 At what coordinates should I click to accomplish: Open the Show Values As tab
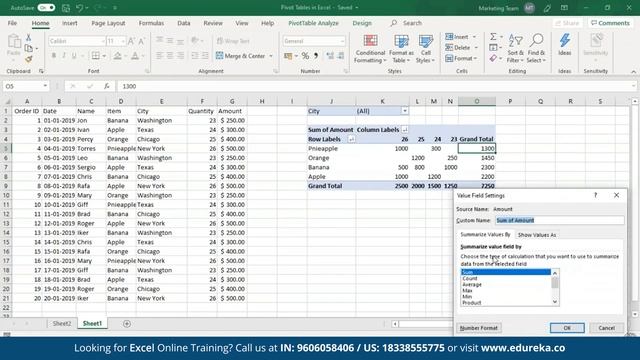[537, 235]
